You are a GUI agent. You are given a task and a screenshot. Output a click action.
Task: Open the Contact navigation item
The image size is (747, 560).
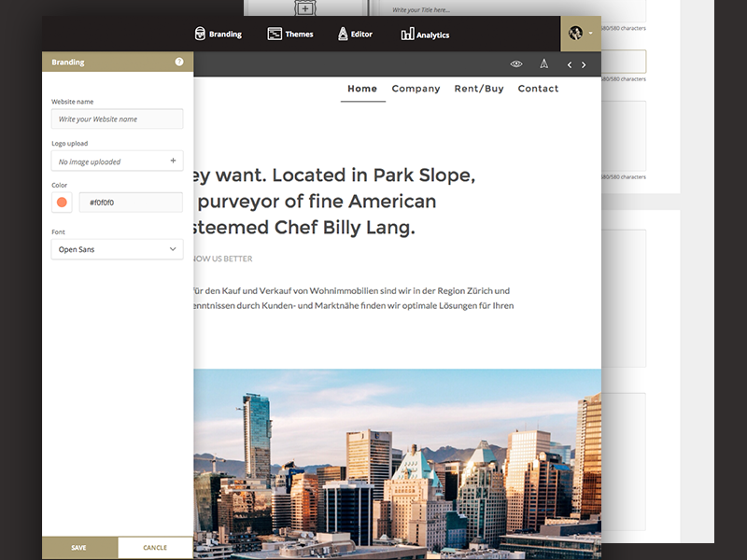[539, 89]
